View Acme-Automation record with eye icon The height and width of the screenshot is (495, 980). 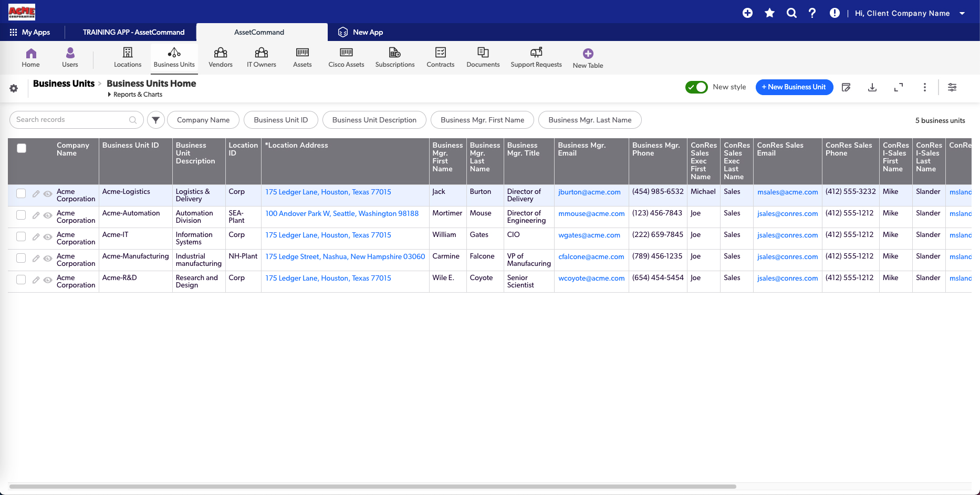click(x=48, y=215)
